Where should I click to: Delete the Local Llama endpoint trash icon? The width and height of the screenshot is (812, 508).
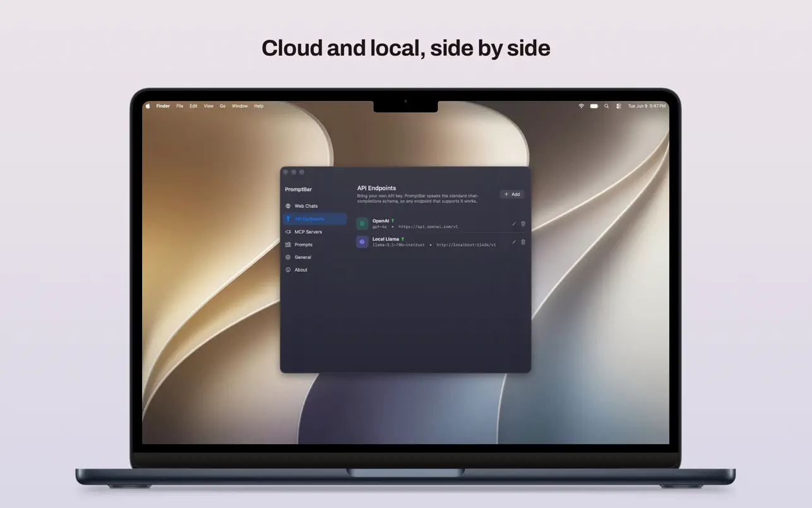[x=523, y=242]
